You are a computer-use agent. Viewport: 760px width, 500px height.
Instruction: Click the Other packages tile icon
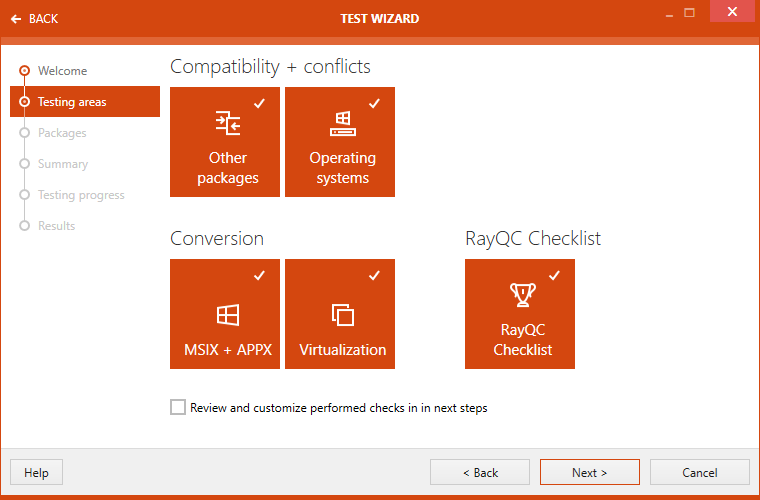pyautogui.click(x=228, y=124)
